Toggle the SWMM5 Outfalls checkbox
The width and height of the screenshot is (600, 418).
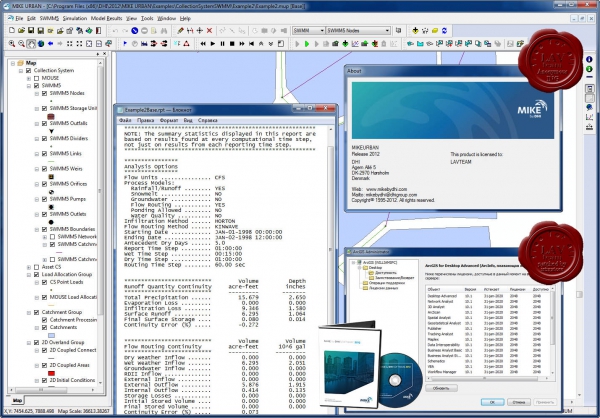click(x=44, y=123)
